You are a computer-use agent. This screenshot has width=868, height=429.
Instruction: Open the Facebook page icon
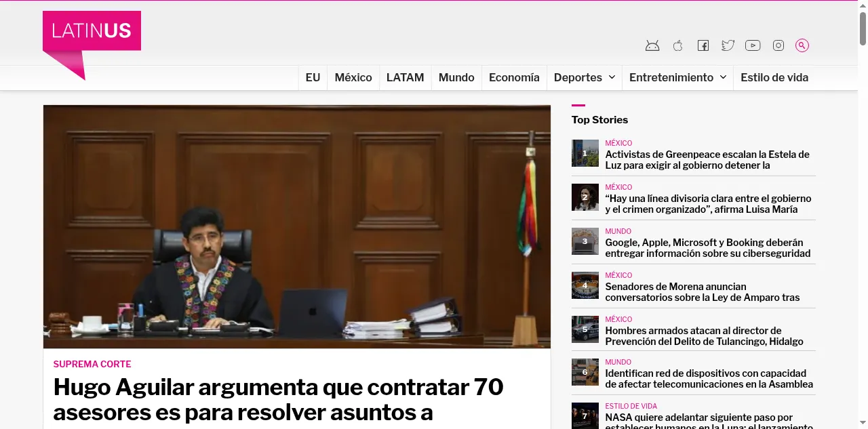703,45
